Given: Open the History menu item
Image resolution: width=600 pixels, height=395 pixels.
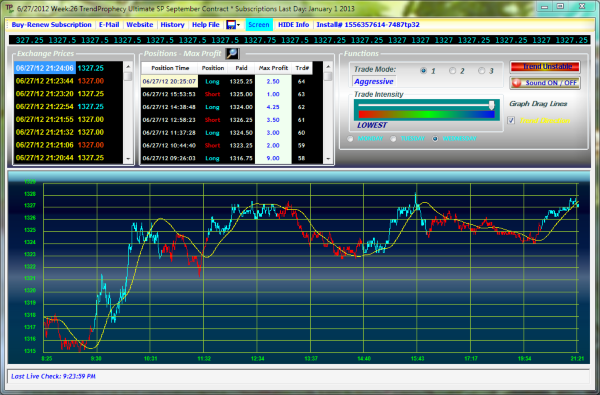Looking at the screenshot, I should (x=172, y=25).
